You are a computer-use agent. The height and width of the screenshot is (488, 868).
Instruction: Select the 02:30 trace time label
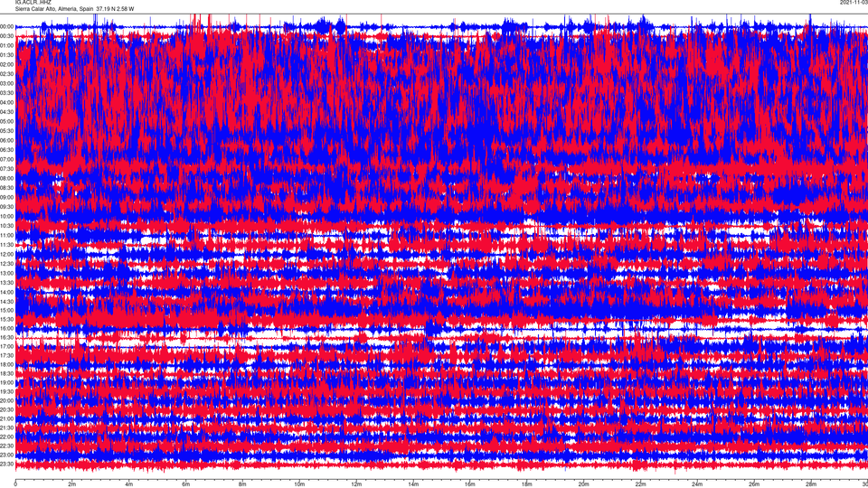(x=6, y=73)
